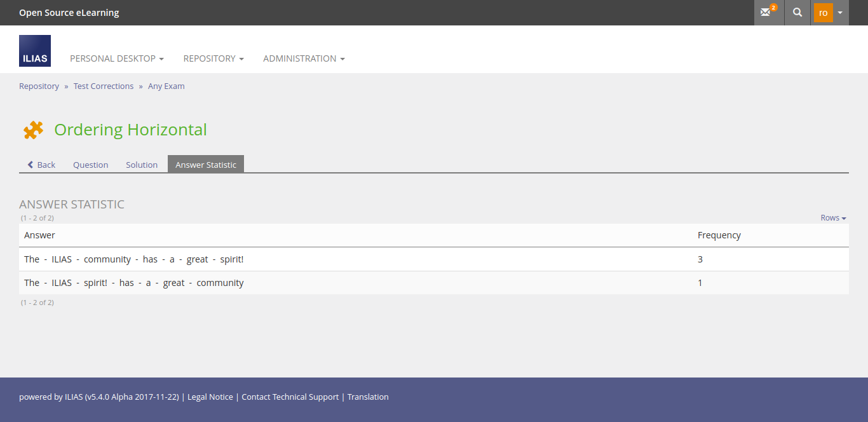Click the Ordering Horizontal title

coord(130,130)
